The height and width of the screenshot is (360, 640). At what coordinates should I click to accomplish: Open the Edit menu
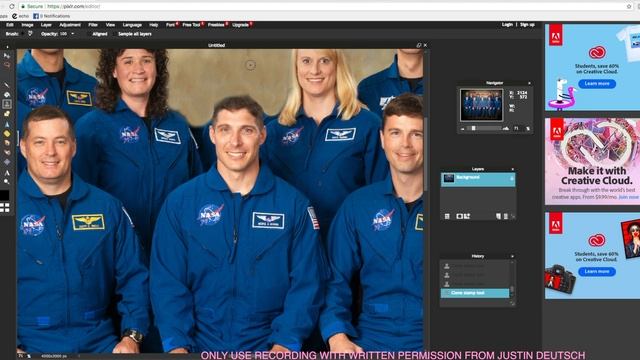pos(10,25)
